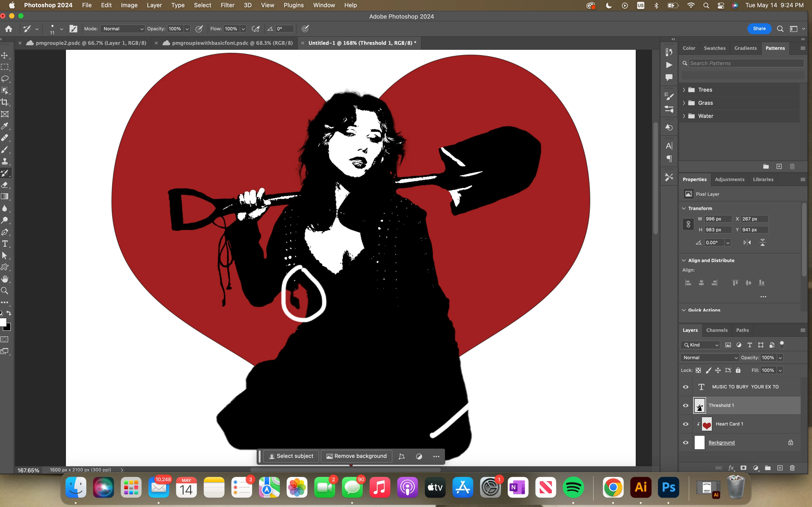Expand the Trees pattern folder
Viewport: 812px width, 507px height.
coord(684,90)
